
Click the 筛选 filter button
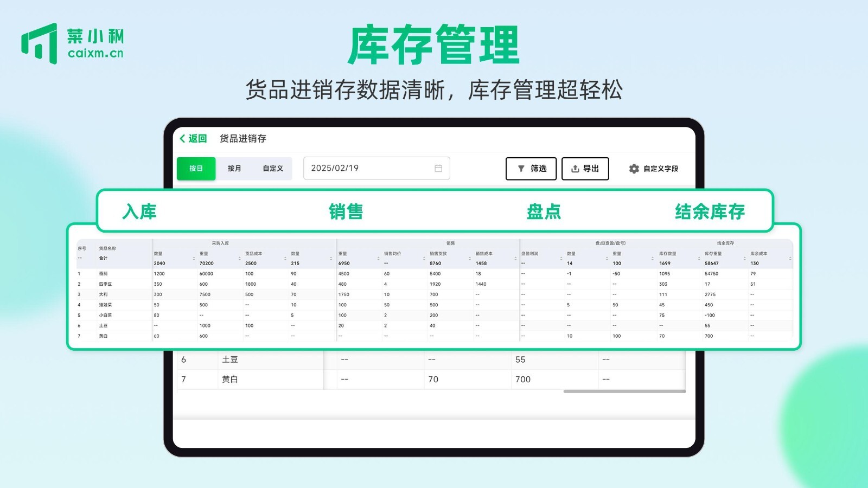pos(531,169)
